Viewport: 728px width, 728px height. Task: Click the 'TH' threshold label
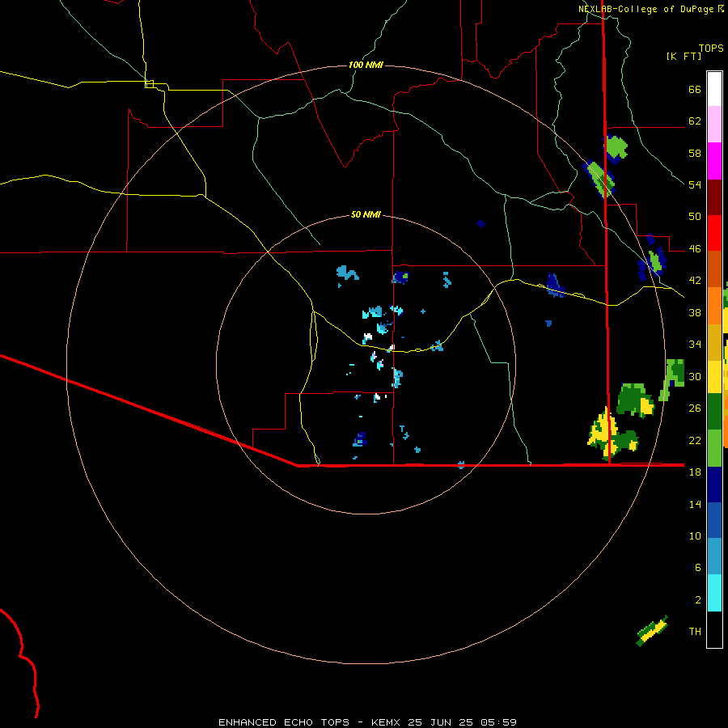coord(695,632)
